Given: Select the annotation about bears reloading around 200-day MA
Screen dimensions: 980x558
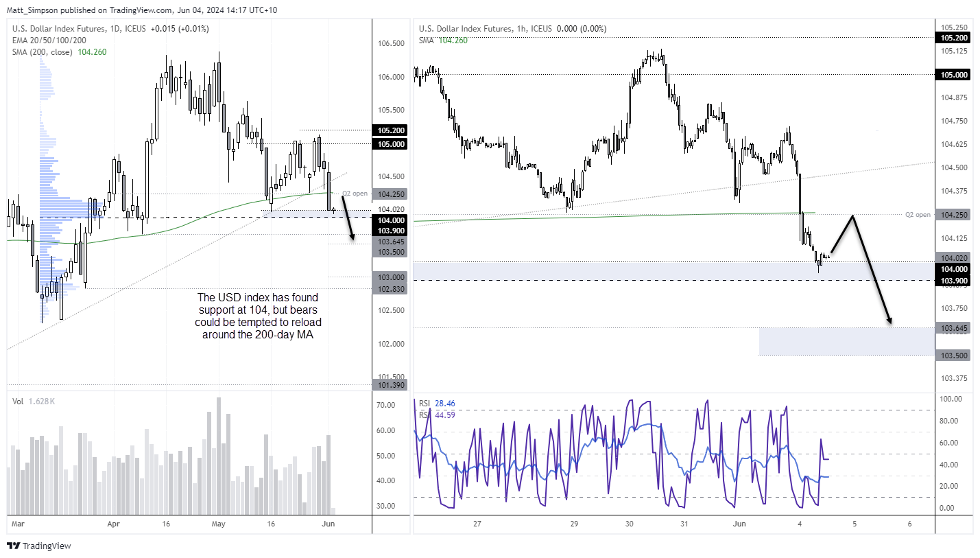Looking at the screenshot, I should (x=258, y=316).
